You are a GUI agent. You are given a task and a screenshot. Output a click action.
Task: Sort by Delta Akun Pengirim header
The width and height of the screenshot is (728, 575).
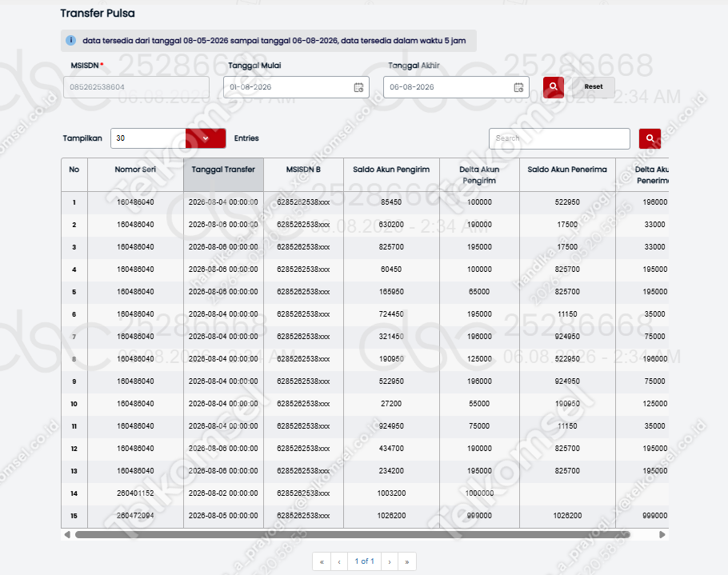(x=479, y=175)
